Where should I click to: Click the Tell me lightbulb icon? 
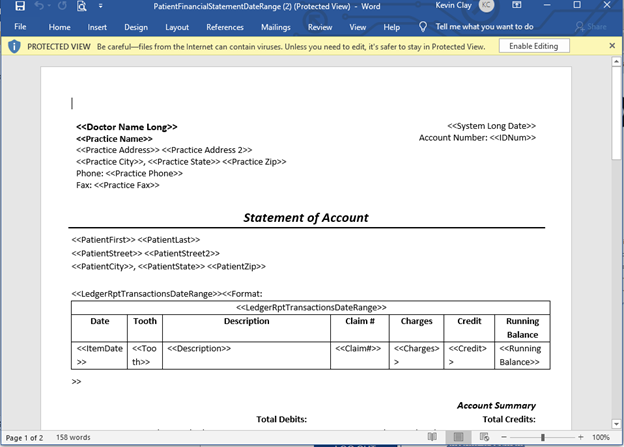click(x=424, y=27)
